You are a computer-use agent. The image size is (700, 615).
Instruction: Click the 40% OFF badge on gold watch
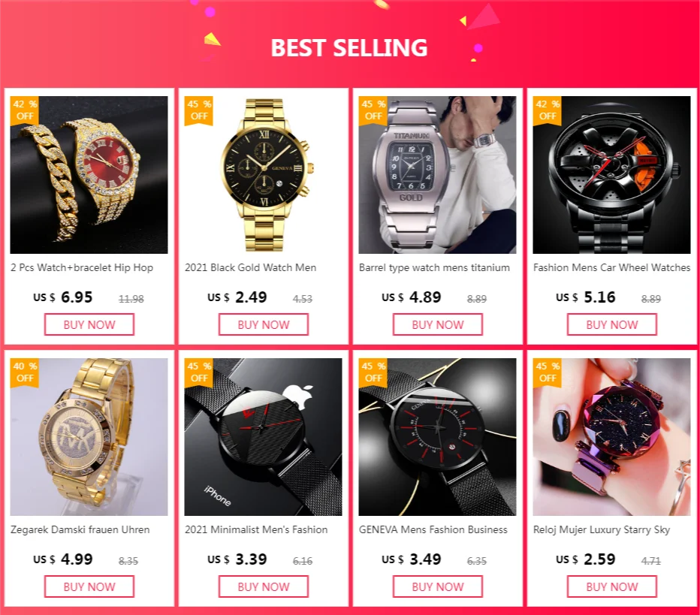25,372
